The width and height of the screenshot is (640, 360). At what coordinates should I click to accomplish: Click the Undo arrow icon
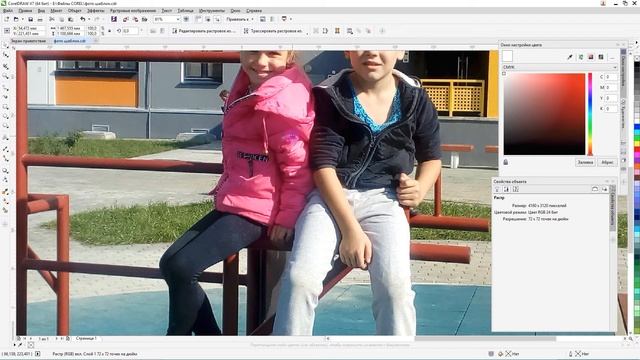point(83,19)
